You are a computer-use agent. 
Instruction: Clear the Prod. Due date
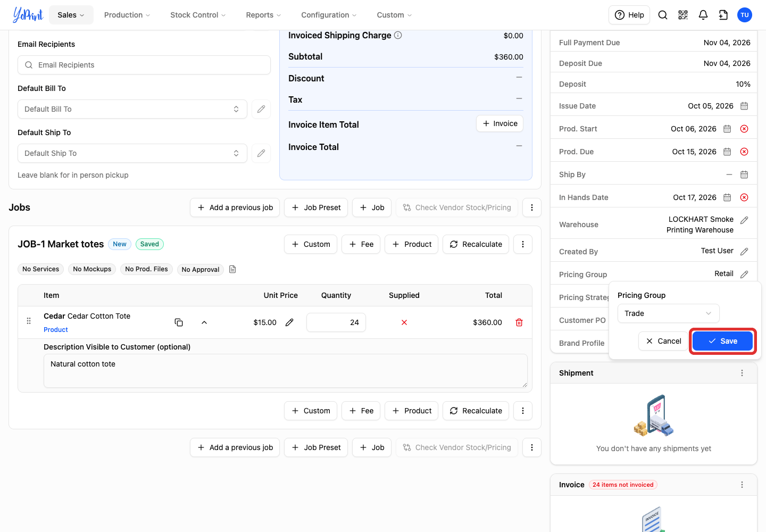tap(744, 152)
